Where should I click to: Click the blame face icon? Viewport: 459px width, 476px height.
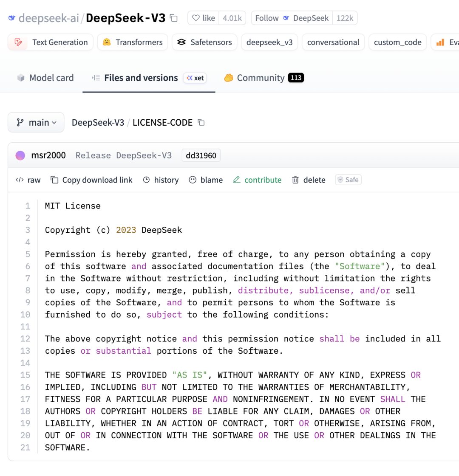(193, 180)
